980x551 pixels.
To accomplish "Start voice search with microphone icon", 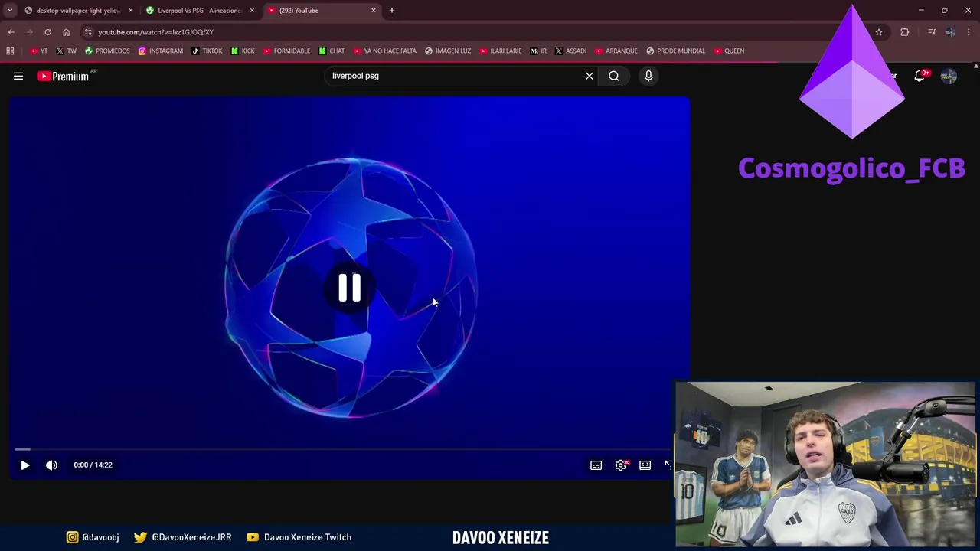I will coord(648,76).
